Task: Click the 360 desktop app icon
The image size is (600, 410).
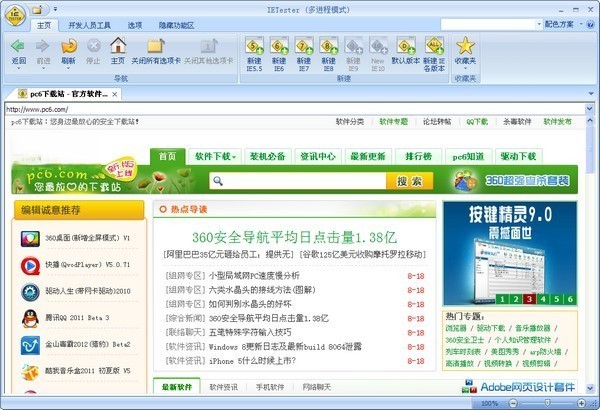Action: pyautogui.click(x=30, y=238)
